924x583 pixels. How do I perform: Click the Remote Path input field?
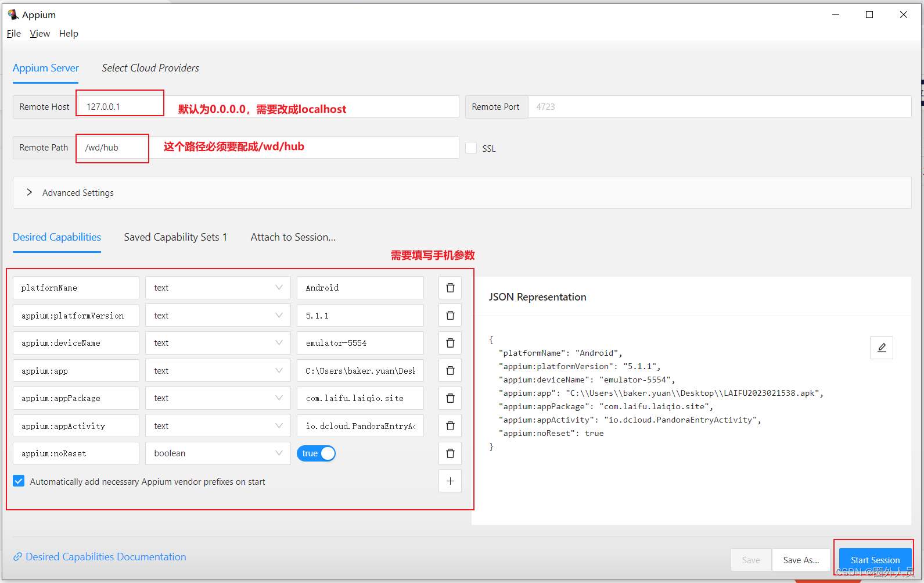click(268, 148)
